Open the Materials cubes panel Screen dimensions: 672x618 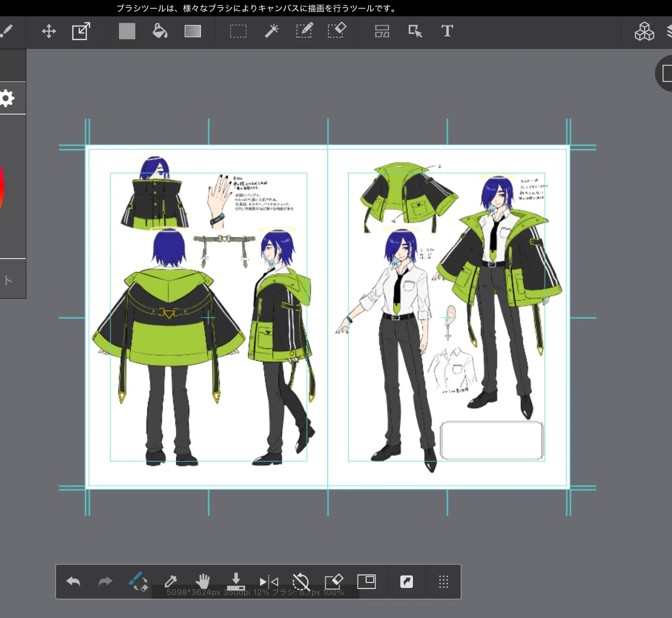tap(644, 31)
